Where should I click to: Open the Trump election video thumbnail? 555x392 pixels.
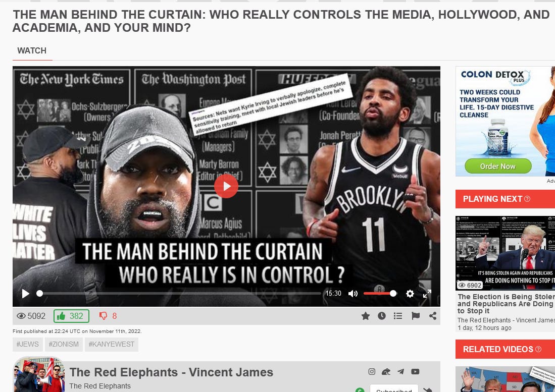[x=505, y=253]
